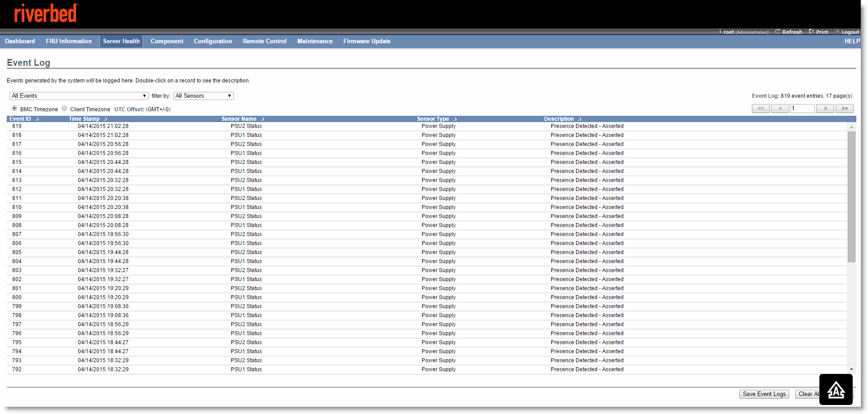Go to first page with << button
This screenshot has width=868, height=414.
(x=761, y=109)
